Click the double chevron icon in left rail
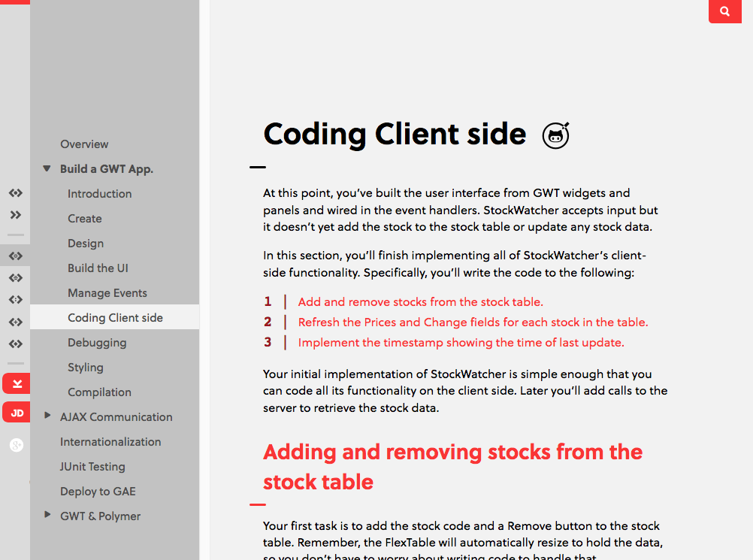753x560 pixels. tap(15, 215)
